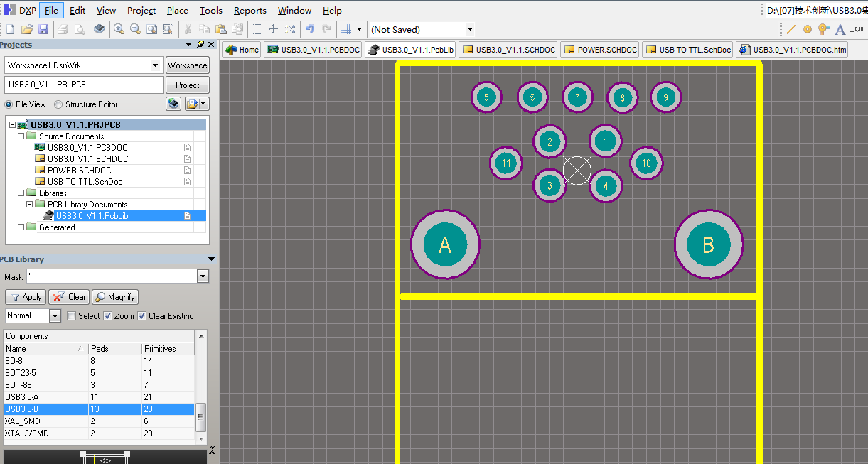868x464 pixels.
Task: Open a document with the folder icon
Action: click(x=27, y=29)
